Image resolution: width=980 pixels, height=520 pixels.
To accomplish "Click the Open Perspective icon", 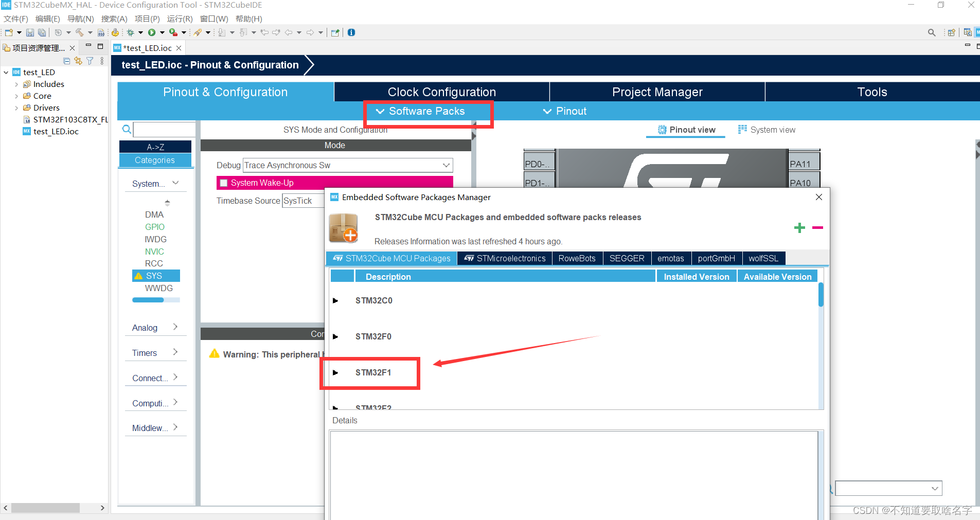I will click(x=951, y=32).
